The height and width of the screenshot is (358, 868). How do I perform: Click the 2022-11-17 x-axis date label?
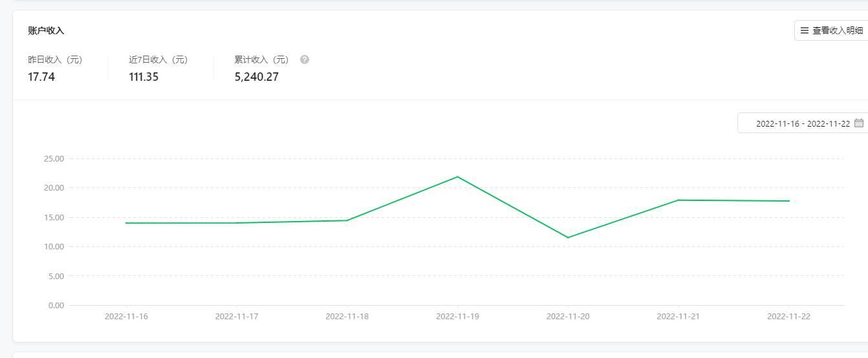pyautogui.click(x=237, y=317)
